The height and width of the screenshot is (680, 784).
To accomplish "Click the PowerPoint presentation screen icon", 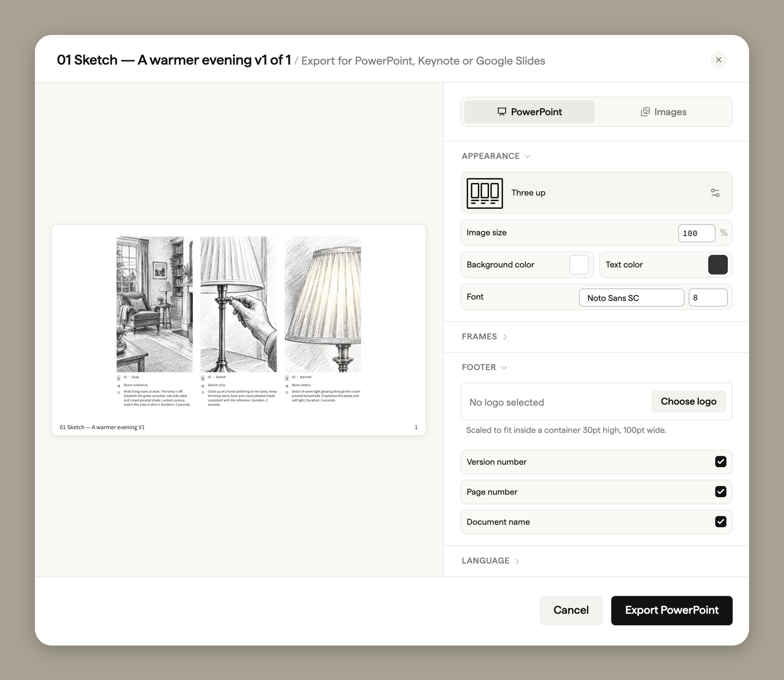I will tap(502, 112).
